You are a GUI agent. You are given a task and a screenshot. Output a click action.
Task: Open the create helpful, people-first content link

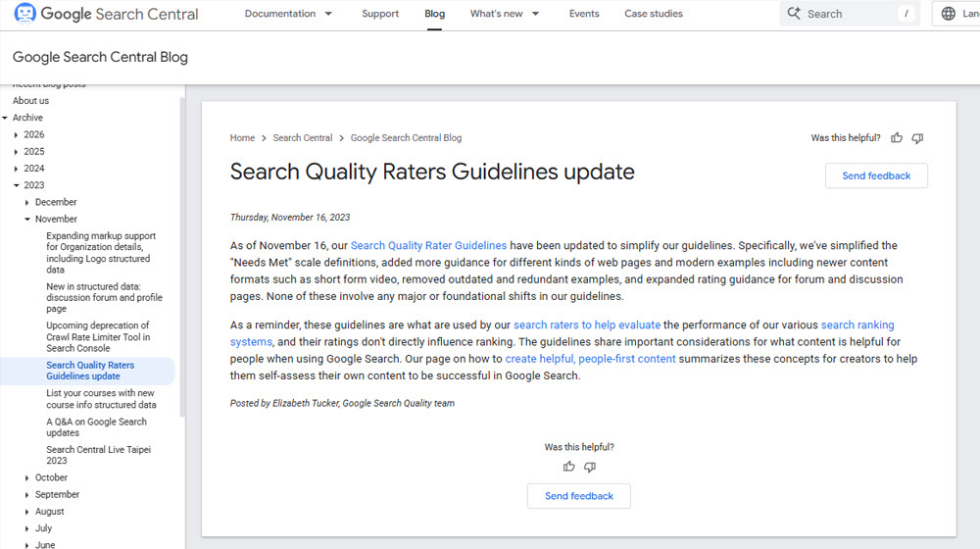pos(590,359)
